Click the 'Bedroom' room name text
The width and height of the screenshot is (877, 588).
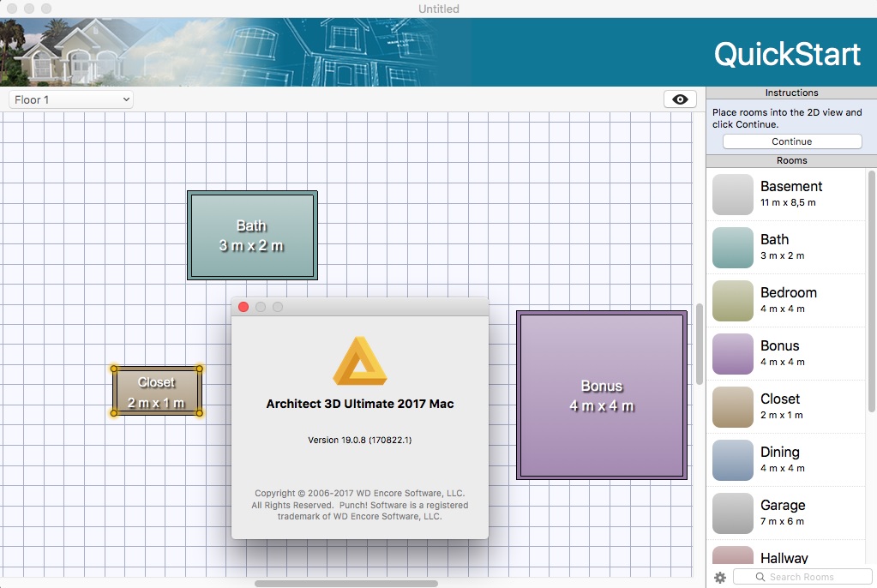pyautogui.click(x=788, y=292)
